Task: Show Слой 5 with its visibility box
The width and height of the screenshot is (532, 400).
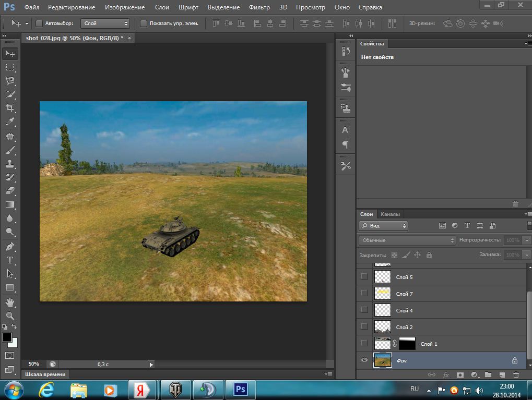Action: pos(364,277)
